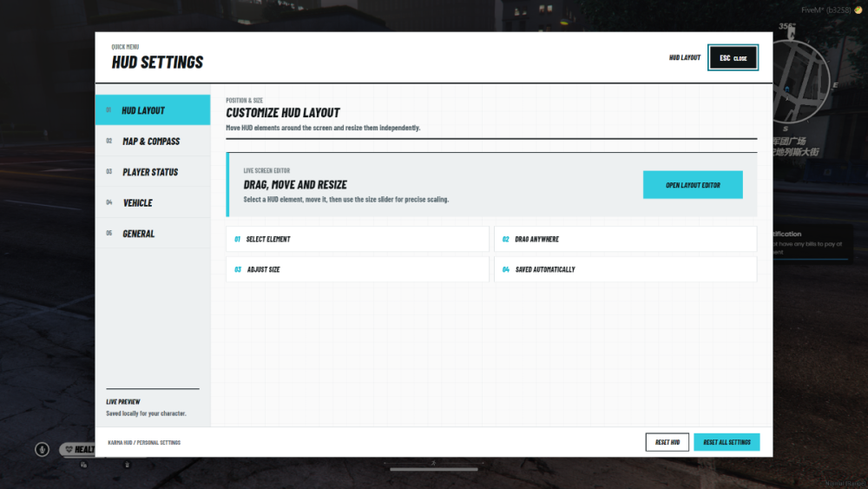868x489 pixels.
Task: Click the trash bin icon below Health bar
Action: click(127, 465)
